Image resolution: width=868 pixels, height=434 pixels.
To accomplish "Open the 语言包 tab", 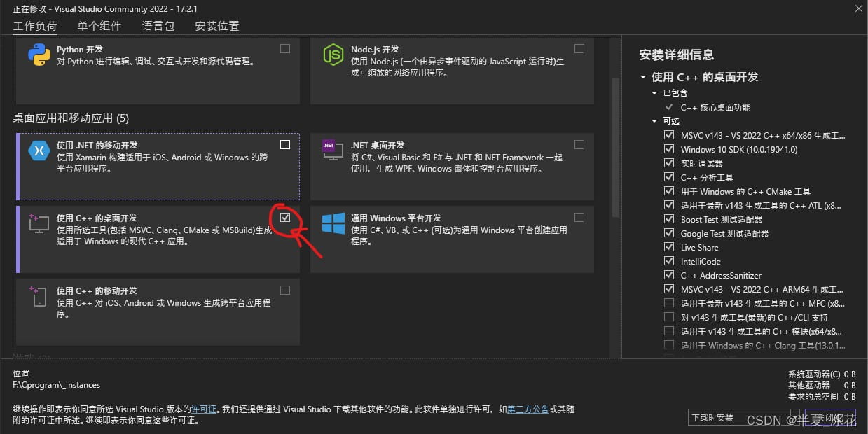I will point(158,26).
